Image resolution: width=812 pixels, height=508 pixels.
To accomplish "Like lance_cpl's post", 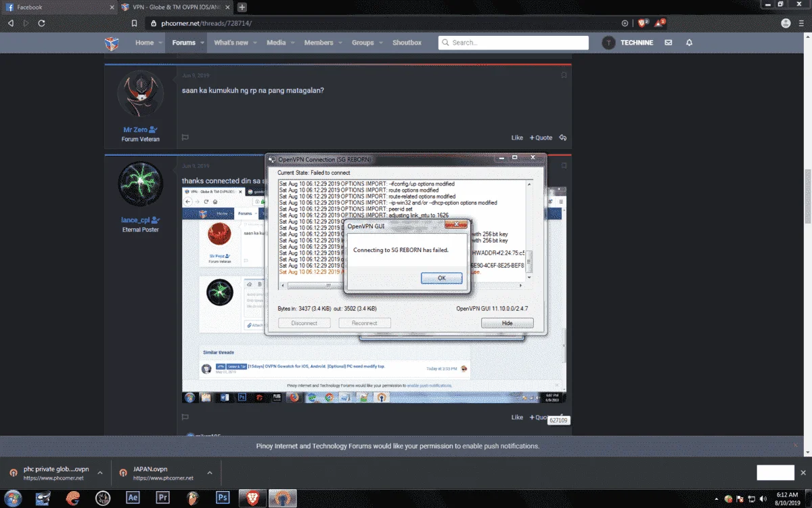I will [517, 417].
